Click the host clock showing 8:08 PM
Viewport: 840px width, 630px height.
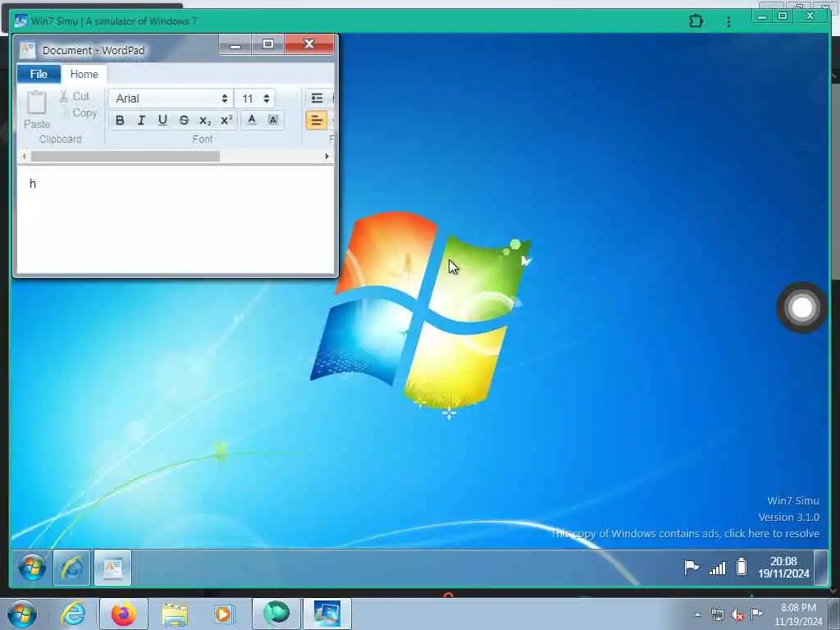(x=798, y=614)
